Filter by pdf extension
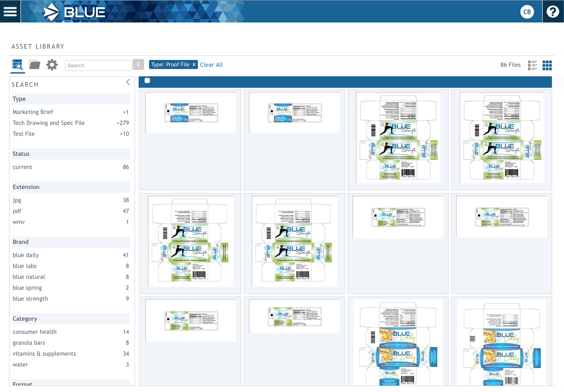 point(17,211)
